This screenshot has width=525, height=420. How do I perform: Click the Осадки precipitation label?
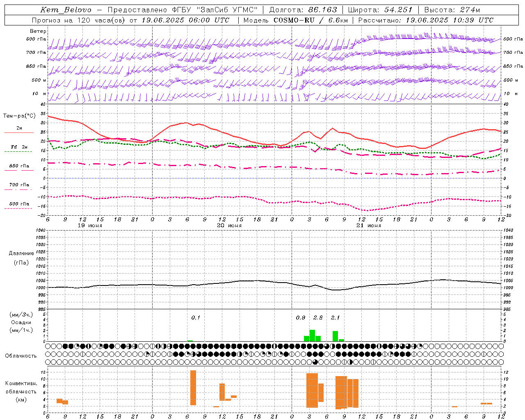(21, 322)
